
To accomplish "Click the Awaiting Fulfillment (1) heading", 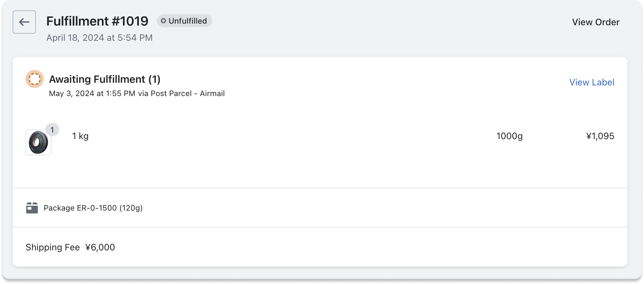I will [x=105, y=79].
